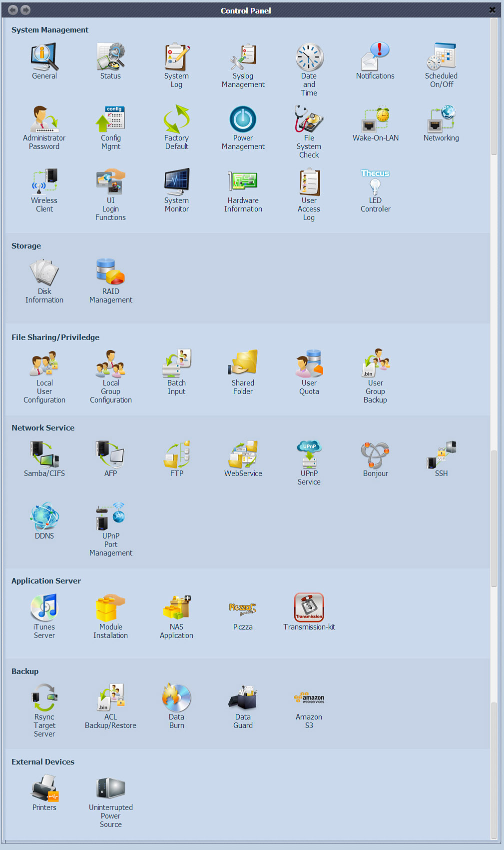Click the back arrow in title bar
The width and height of the screenshot is (504, 850).
coord(13,10)
